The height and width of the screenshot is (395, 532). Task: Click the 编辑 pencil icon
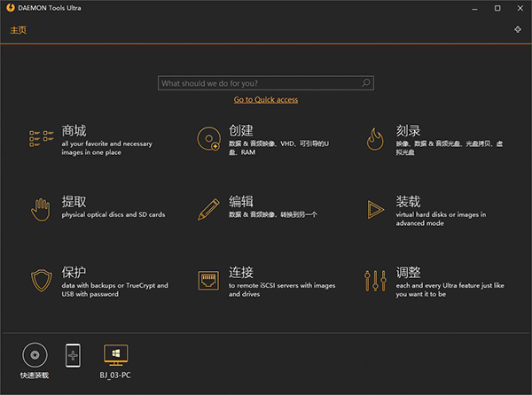[x=208, y=209]
